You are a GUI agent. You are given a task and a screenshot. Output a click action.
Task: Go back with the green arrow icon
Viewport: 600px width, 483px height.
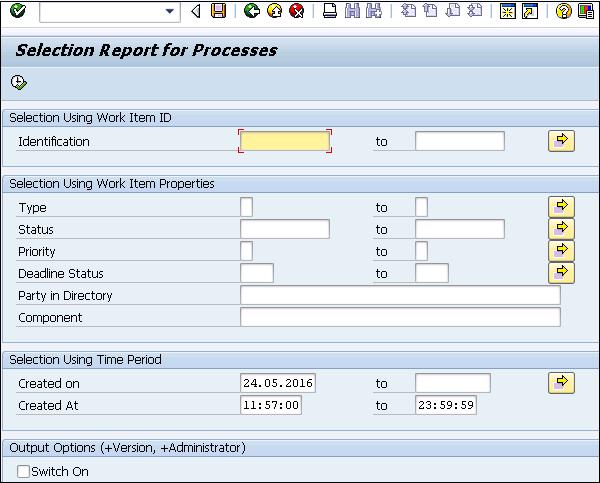252,11
